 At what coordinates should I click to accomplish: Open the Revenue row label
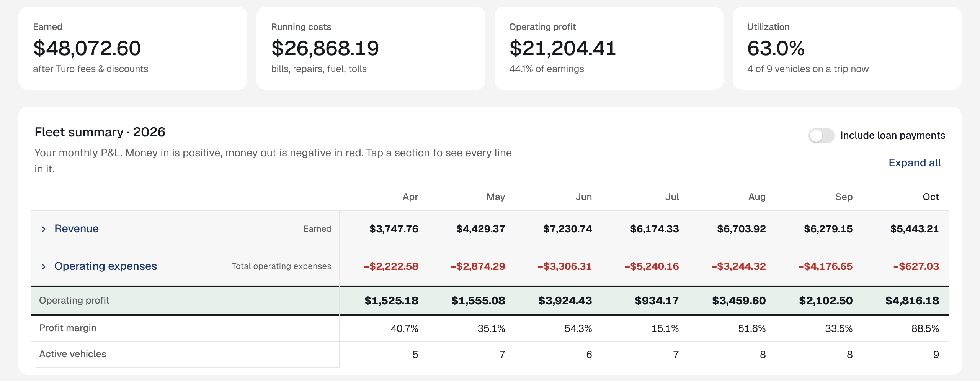(77, 228)
